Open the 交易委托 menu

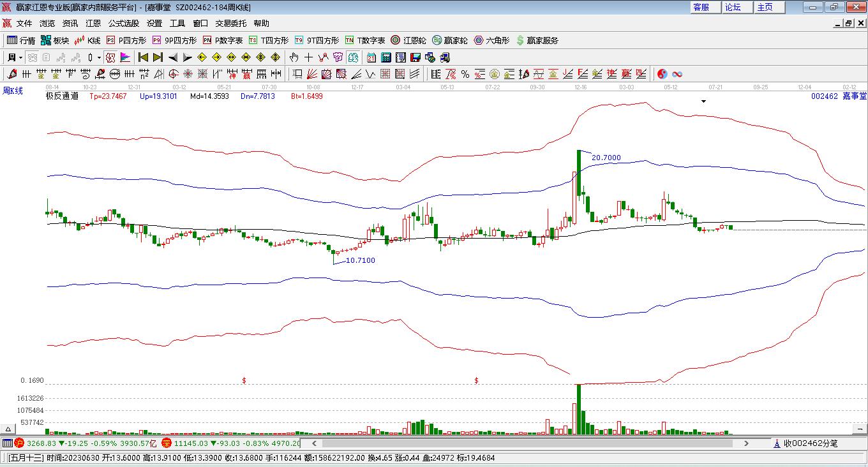click(x=230, y=23)
